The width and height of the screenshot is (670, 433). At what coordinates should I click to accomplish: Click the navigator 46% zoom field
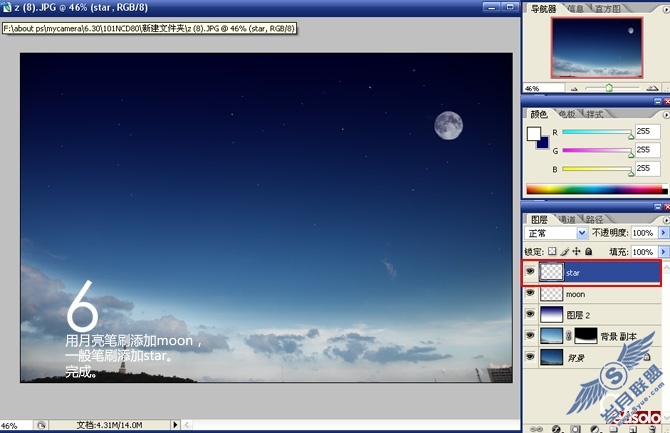(544, 88)
